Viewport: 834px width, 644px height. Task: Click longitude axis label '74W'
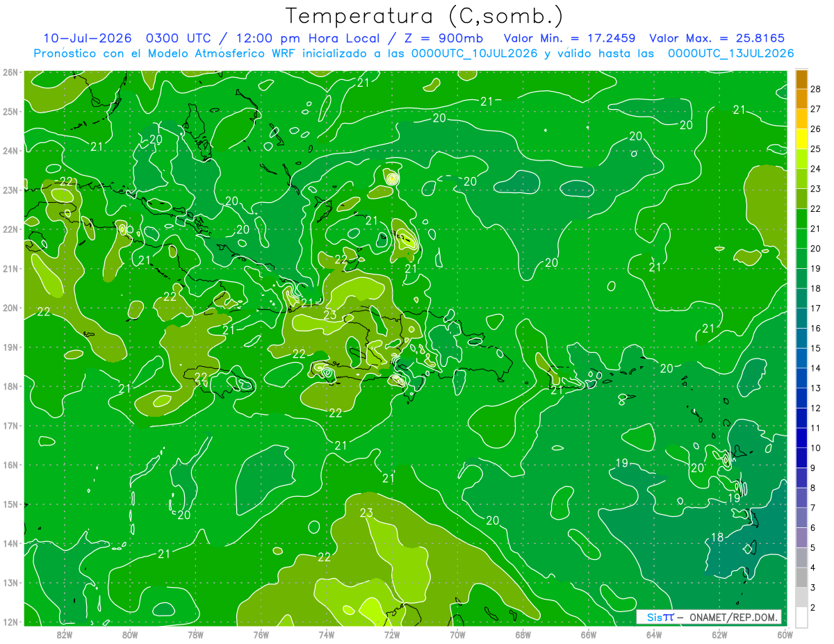coord(327,634)
